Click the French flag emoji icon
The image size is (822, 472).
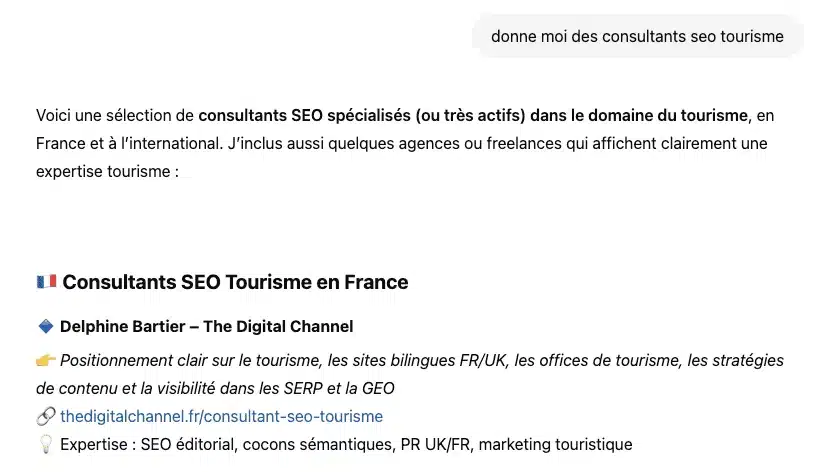(46, 282)
